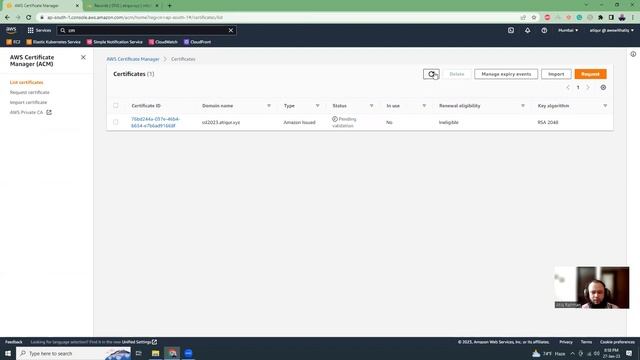Screen dimensions: 640x360
Task: Switch to the second browser tab
Action: [x=122, y=6]
